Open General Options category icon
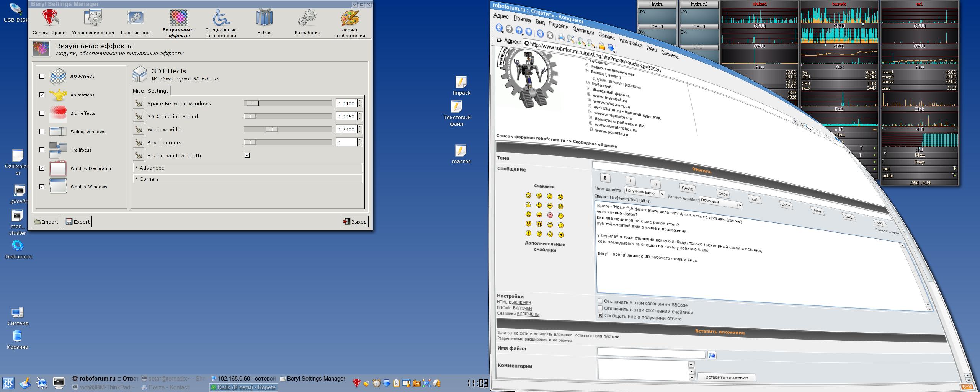This screenshot has height=392, width=980. point(50,18)
